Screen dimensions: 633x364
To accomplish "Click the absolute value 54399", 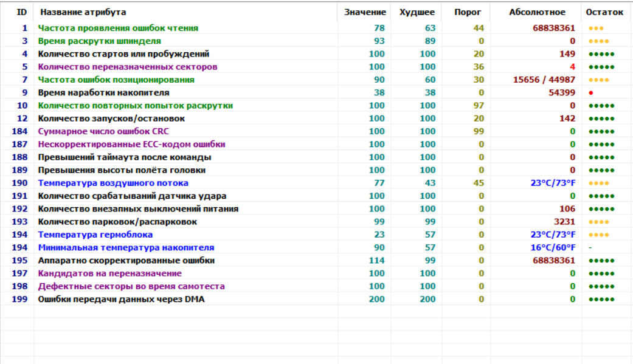I will click(562, 93).
